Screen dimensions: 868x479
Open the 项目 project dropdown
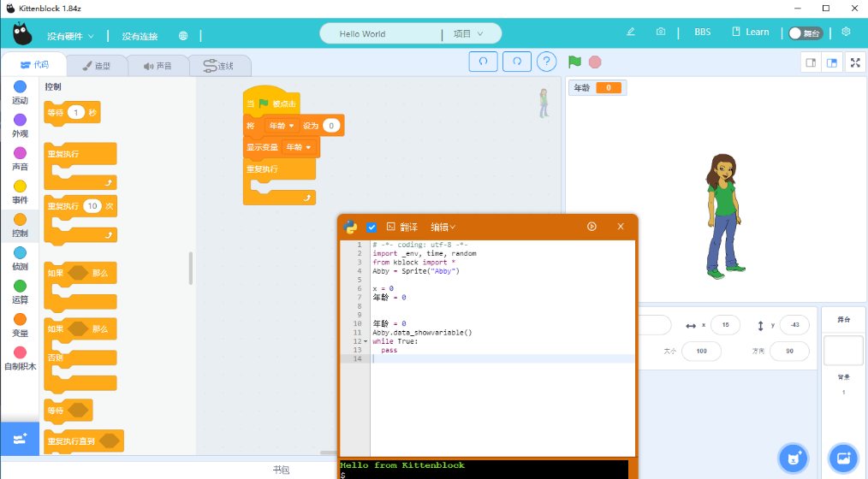(x=467, y=34)
